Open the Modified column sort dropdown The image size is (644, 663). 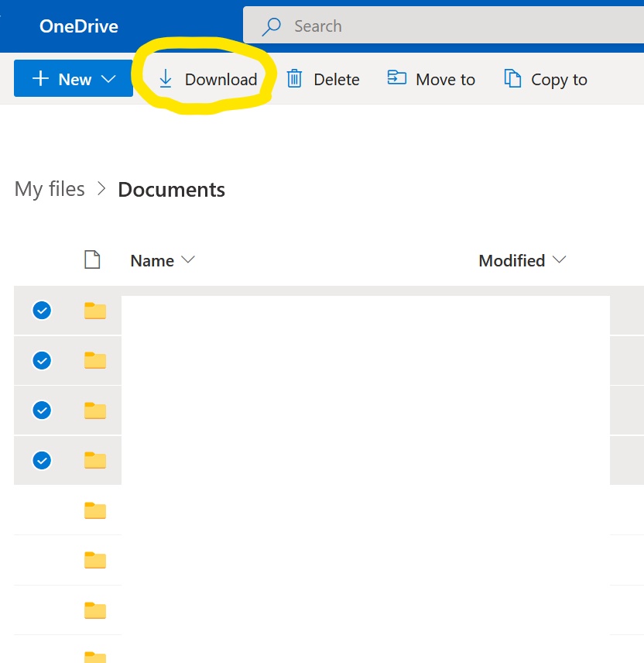point(560,260)
